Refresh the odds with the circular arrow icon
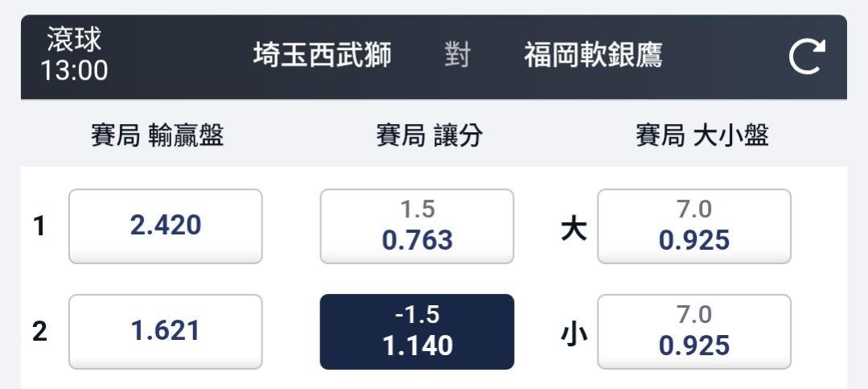Image resolution: width=868 pixels, height=389 pixels. click(807, 56)
